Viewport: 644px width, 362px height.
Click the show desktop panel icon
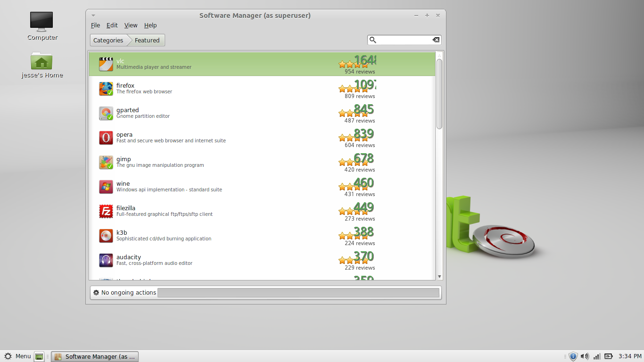point(40,357)
